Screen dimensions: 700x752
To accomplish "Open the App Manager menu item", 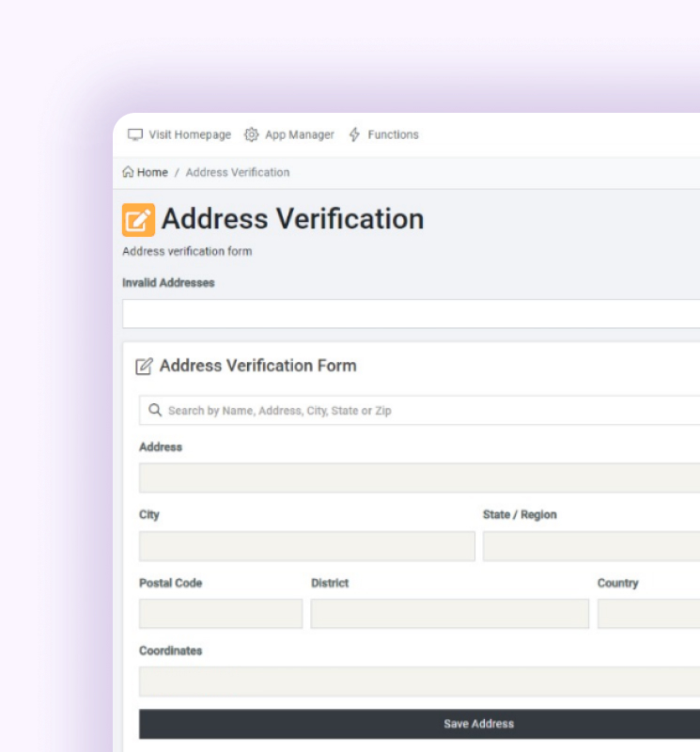I will (299, 134).
